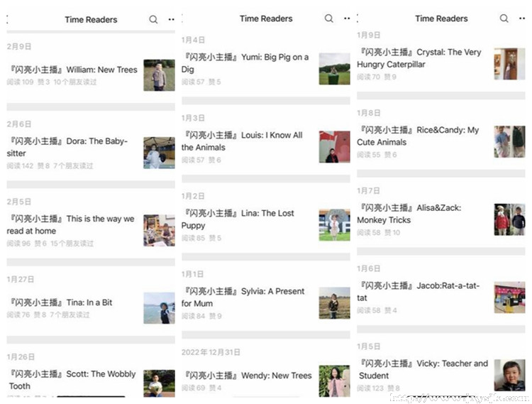
Task: Open the more options dots in right panel
Action: 522,18
